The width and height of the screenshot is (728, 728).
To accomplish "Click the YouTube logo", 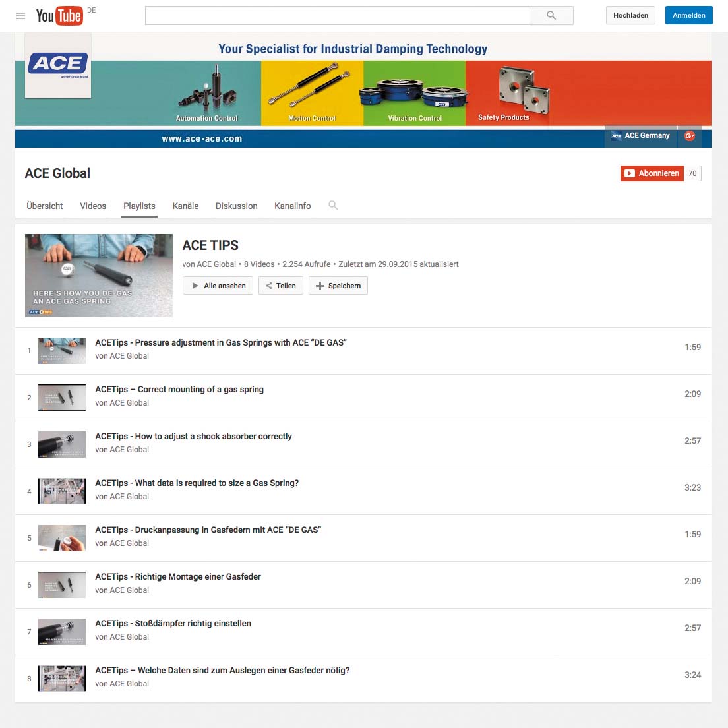I will [59, 16].
